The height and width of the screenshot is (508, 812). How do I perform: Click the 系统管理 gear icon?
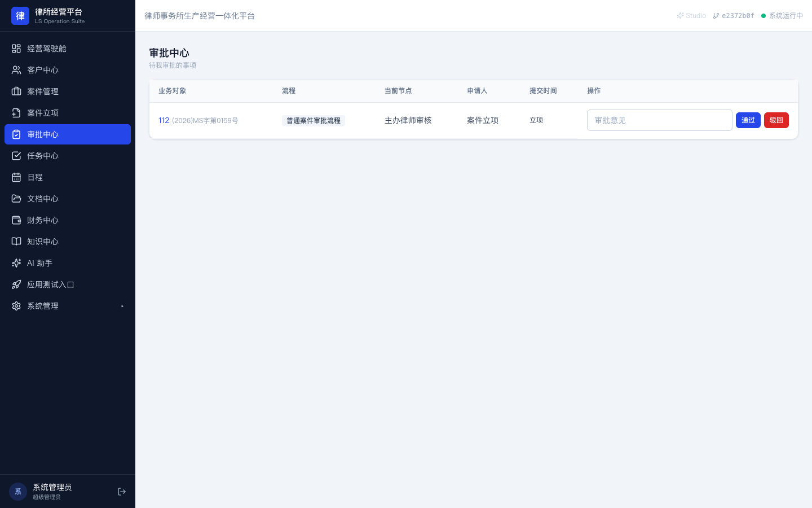coord(16,306)
